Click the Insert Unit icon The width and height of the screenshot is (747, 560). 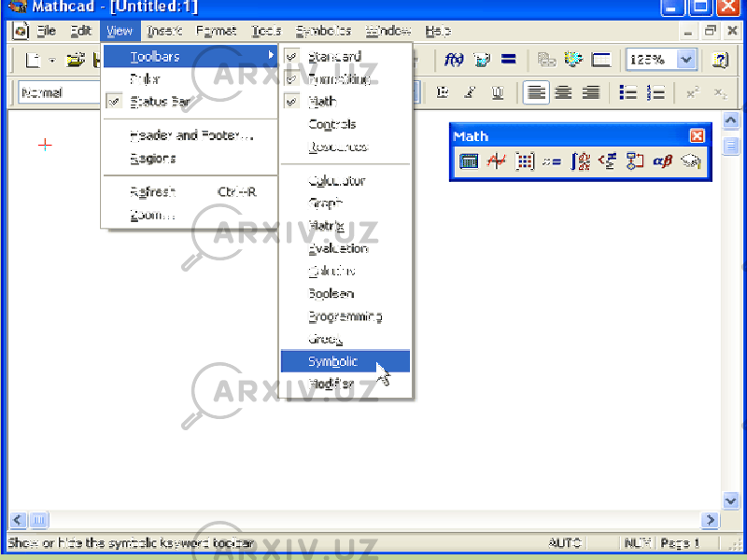[482, 60]
